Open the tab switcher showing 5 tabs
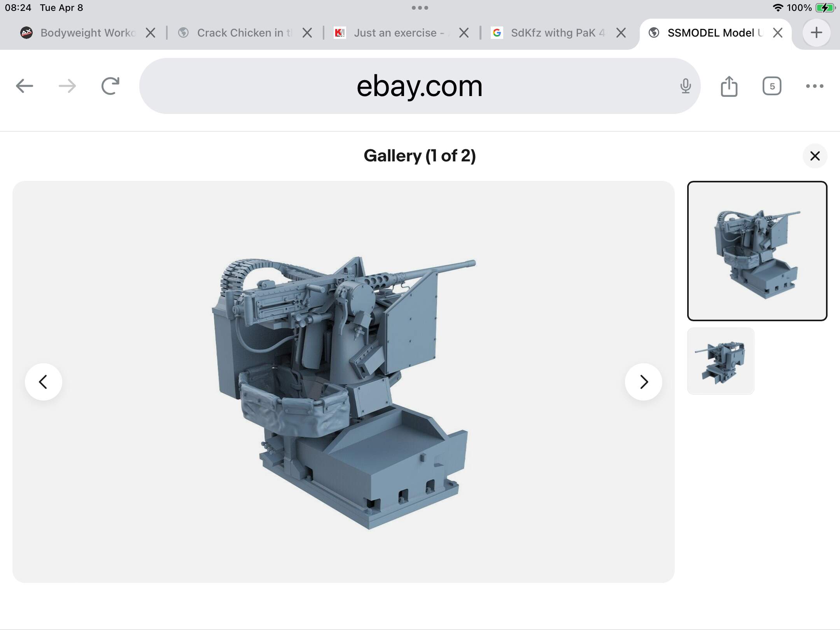This screenshot has height=630, width=840. [772, 86]
